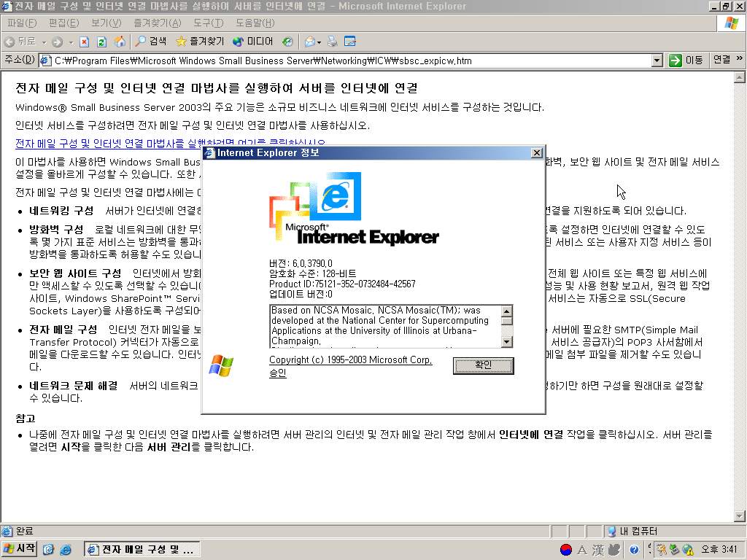Open the 보기(V) menu
This screenshot has width=747, height=560.
point(107,23)
